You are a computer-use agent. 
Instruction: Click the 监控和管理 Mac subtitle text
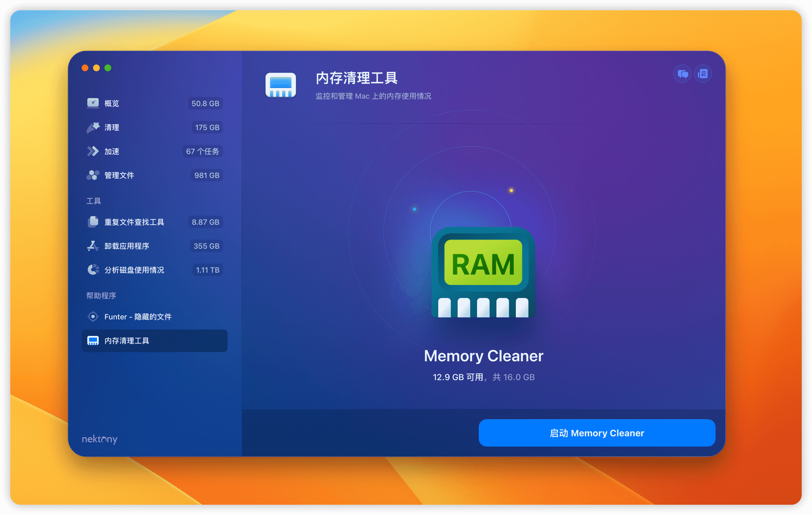[373, 96]
